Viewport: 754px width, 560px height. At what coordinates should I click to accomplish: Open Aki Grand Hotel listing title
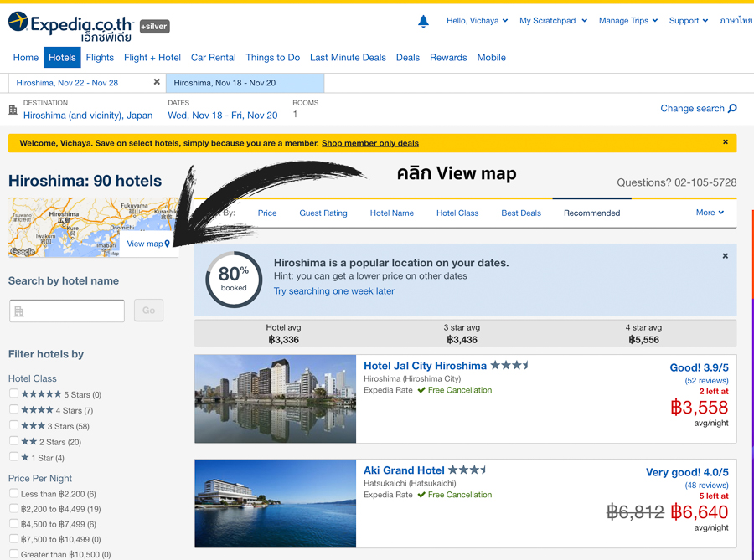coord(404,470)
